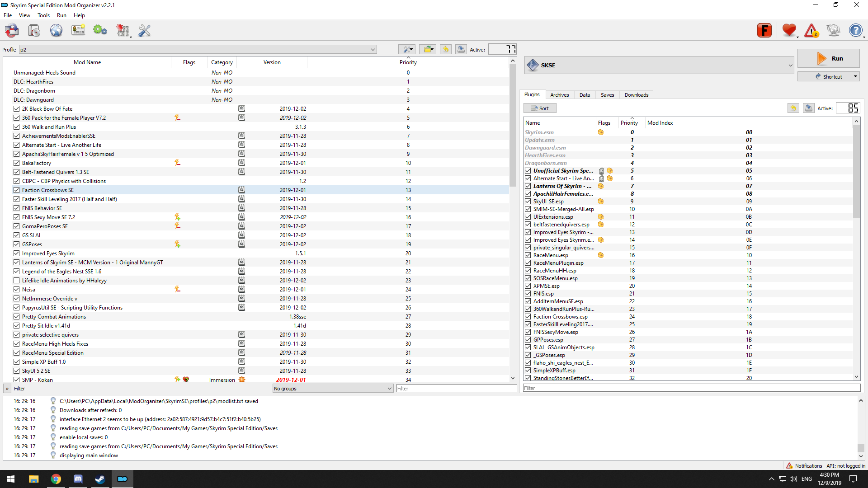Open the Nexus globe toolbar icon
868x488 pixels.
[56, 31]
